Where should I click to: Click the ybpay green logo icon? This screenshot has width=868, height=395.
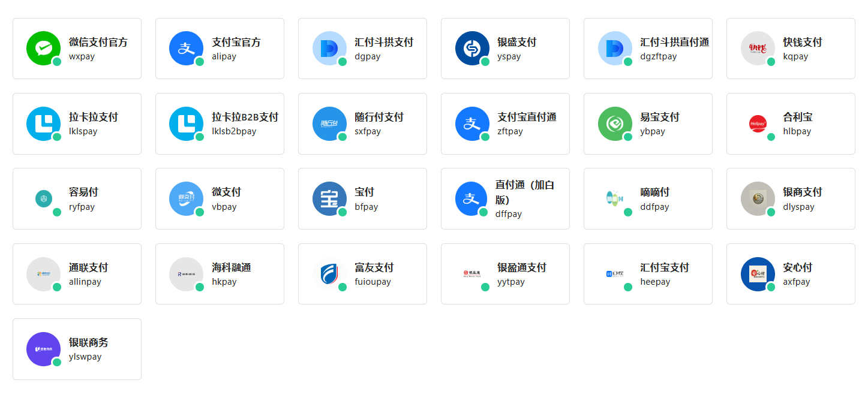(615, 123)
